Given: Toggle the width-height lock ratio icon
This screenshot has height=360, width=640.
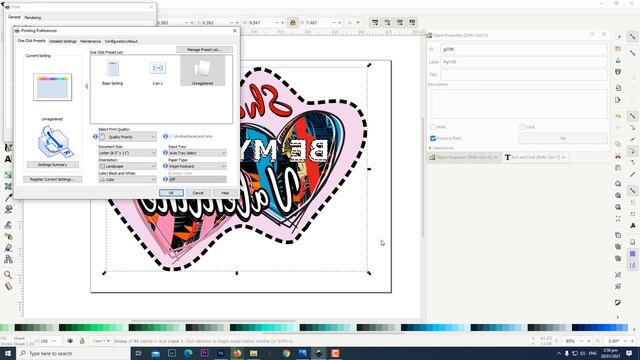Looking at the screenshot, I should [293, 22].
